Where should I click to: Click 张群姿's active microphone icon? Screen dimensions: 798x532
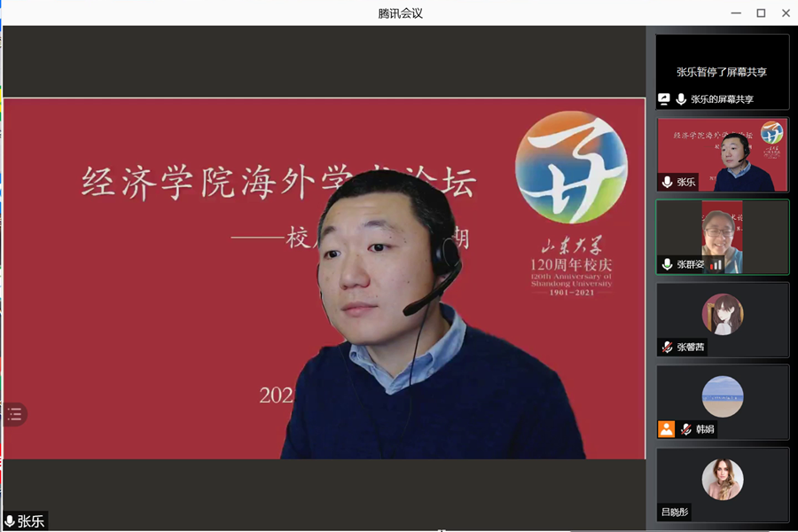667,264
